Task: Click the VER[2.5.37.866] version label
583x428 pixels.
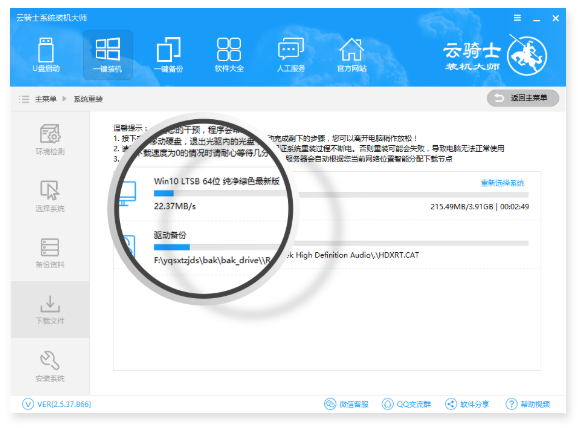Action: pyautogui.click(x=64, y=404)
